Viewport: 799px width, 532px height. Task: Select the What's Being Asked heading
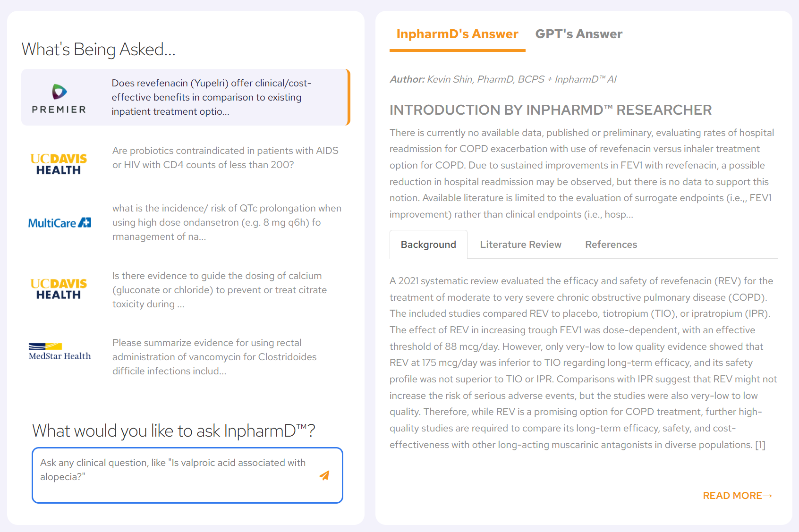(x=98, y=49)
